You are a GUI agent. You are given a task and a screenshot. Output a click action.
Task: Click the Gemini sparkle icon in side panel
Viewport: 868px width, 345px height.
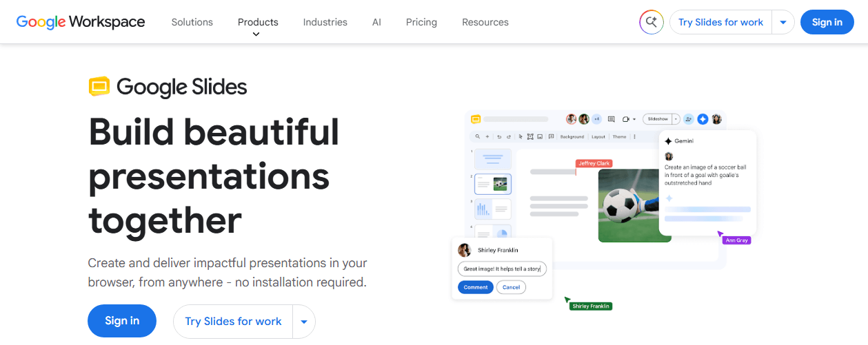click(668, 140)
